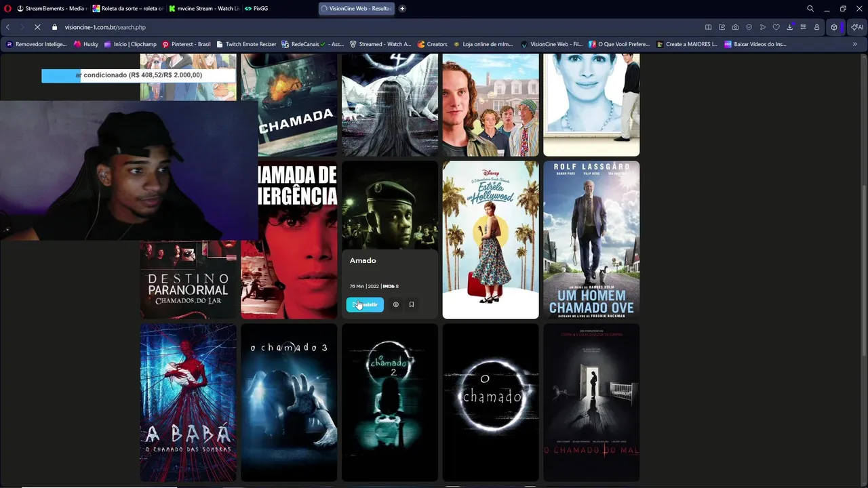Open Início | Clipchamp bookmark

click(x=130, y=44)
